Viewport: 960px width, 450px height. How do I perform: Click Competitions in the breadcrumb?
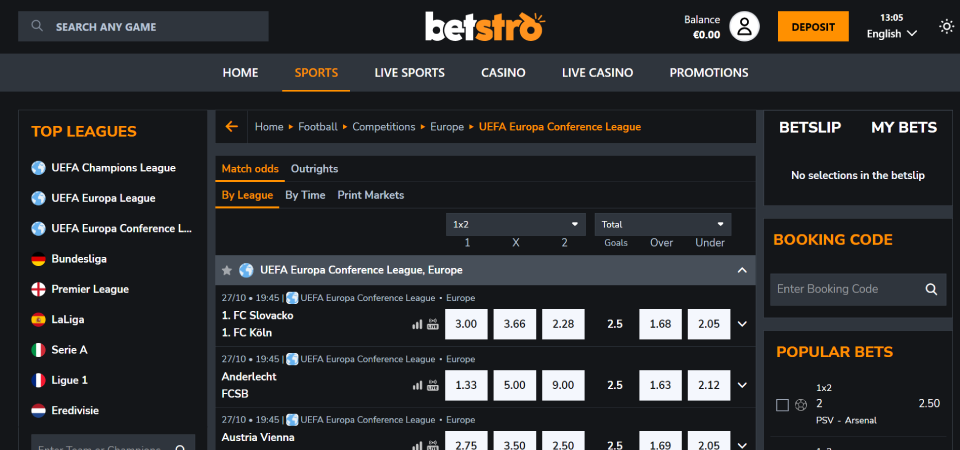(x=384, y=127)
